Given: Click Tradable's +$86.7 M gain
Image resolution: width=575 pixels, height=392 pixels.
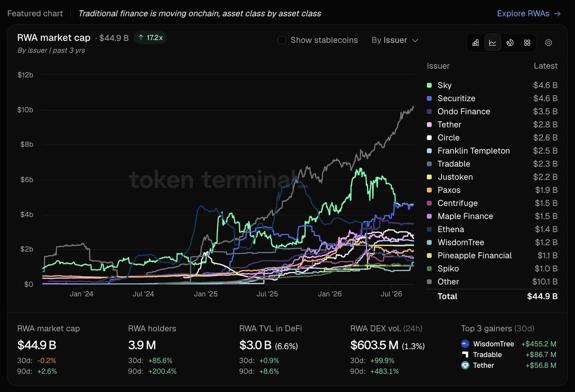Looking at the screenshot, I should pyautogui.click(x=541, y=355).
